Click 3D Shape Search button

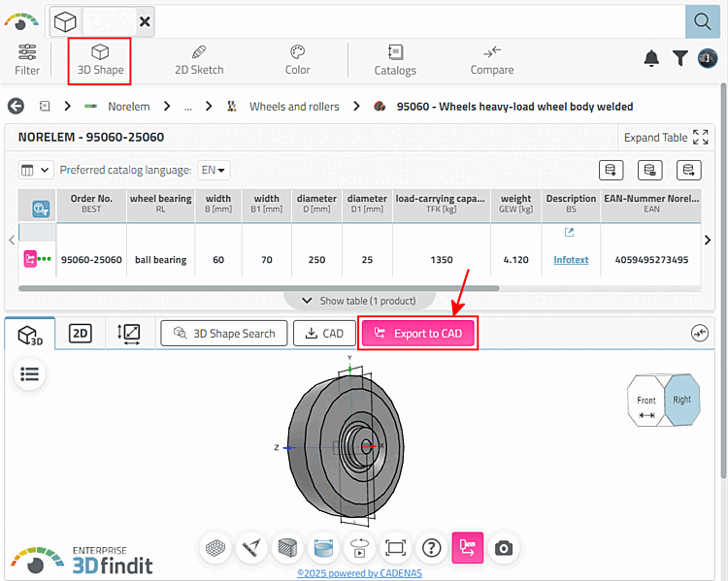pos(224,334)
